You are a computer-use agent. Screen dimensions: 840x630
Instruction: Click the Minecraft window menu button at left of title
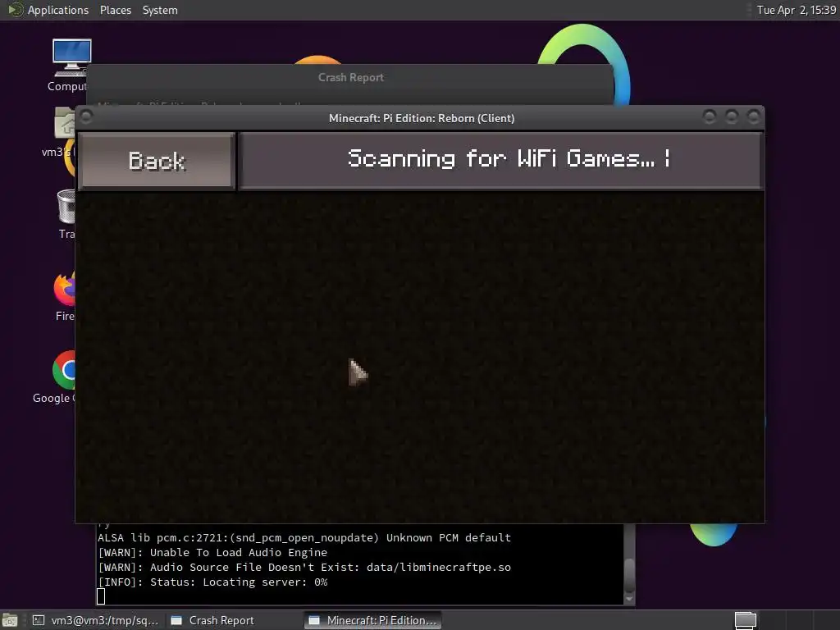tap(86, 116)
